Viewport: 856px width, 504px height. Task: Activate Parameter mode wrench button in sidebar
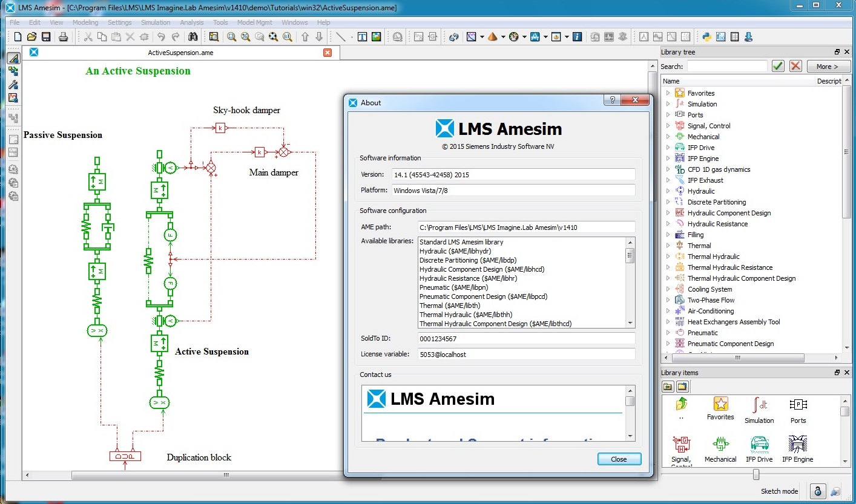13,85
